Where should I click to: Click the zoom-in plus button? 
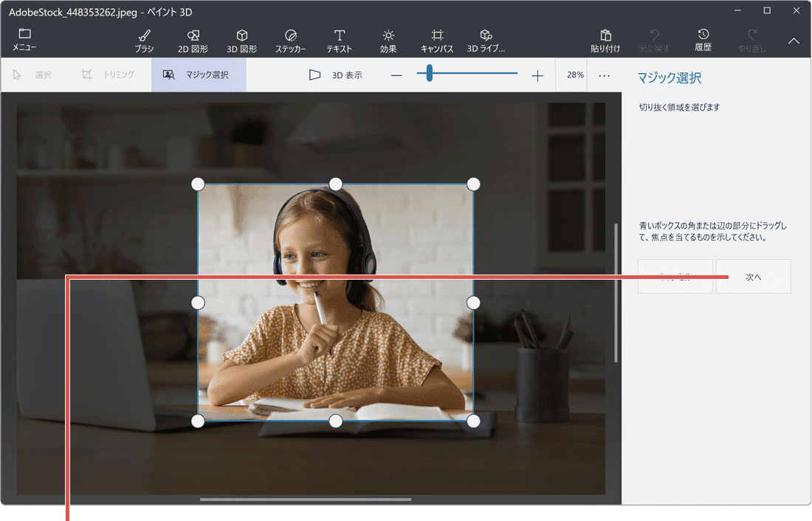pos(537,75)
